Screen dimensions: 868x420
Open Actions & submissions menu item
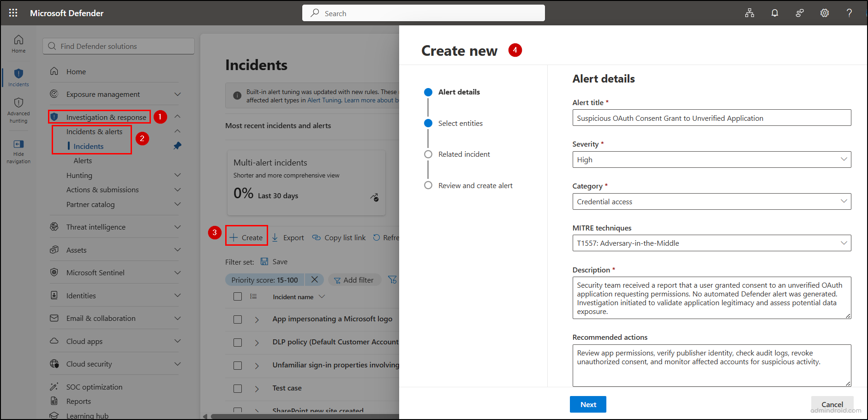pos(102,189)
